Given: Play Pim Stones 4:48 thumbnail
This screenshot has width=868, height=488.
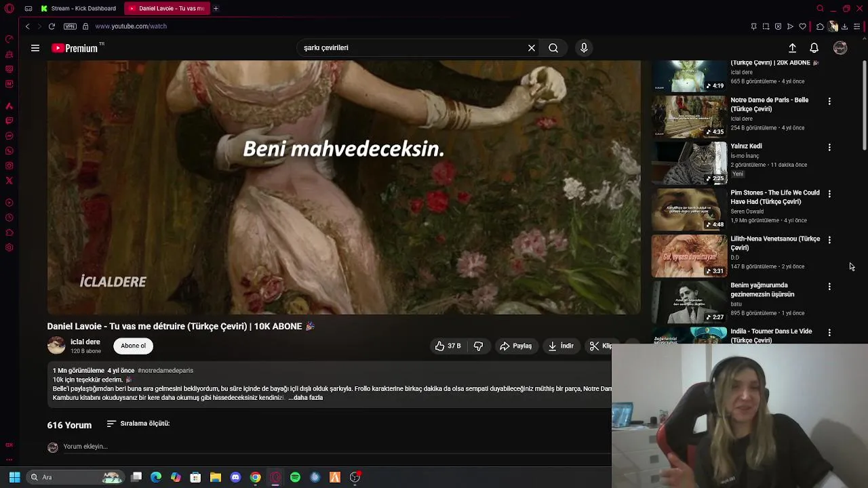Looking at the screenshot, I should pos(689,209).
